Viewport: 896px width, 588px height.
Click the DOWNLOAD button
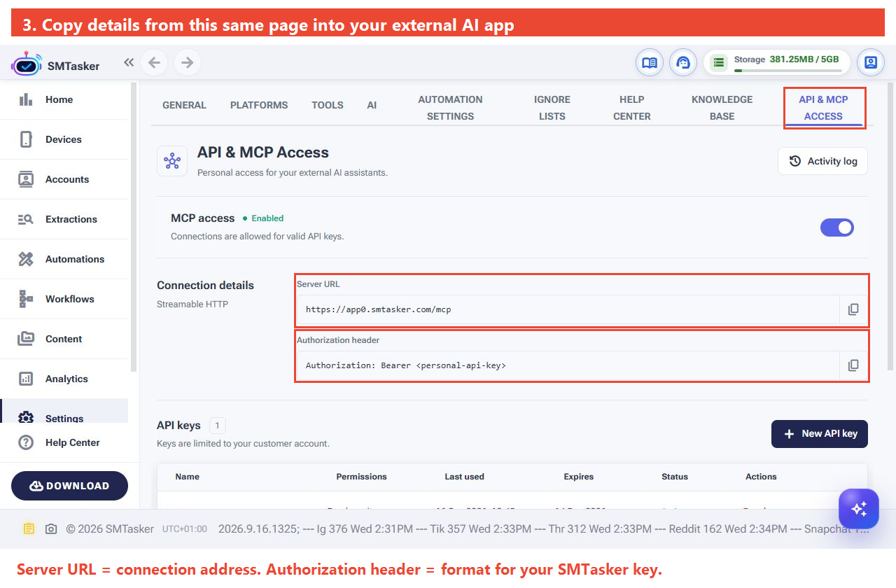[69, 486]
